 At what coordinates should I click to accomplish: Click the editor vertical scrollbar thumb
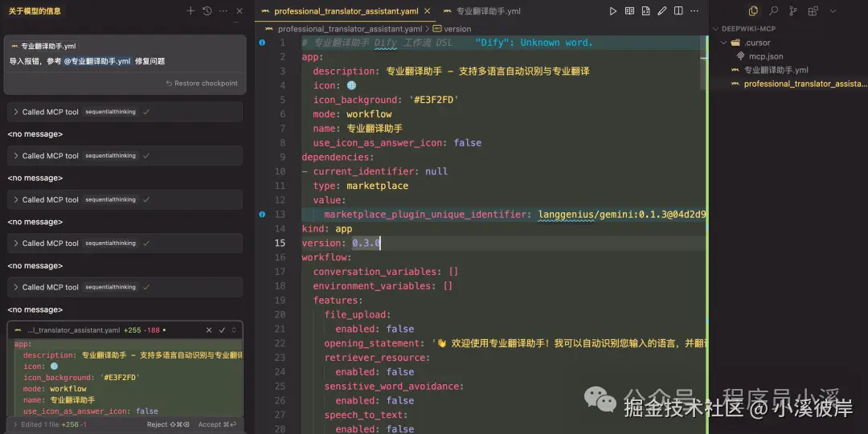(704, 63)
